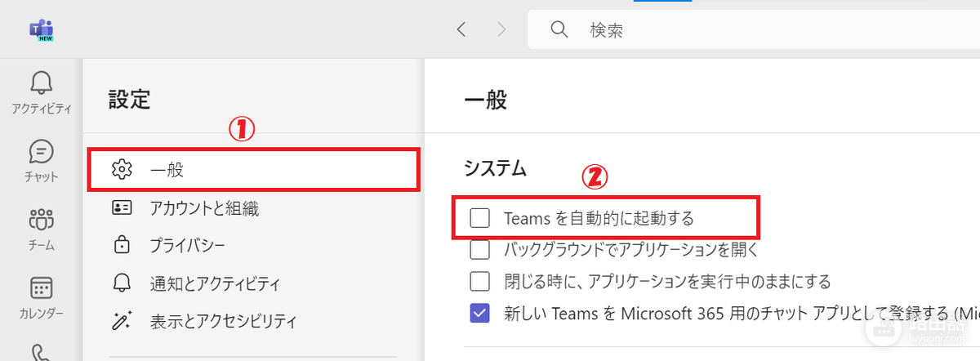Go back with the left arrow
The height and width of the screenshot is (361, 980).
pos(461,30)
